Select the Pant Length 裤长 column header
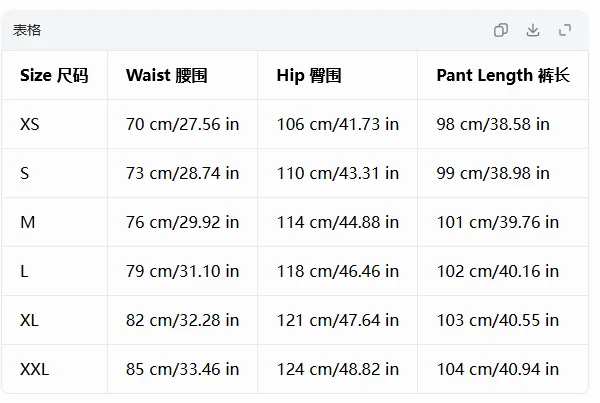The width and height of the screenshot is (600, 403). (503, 75)
